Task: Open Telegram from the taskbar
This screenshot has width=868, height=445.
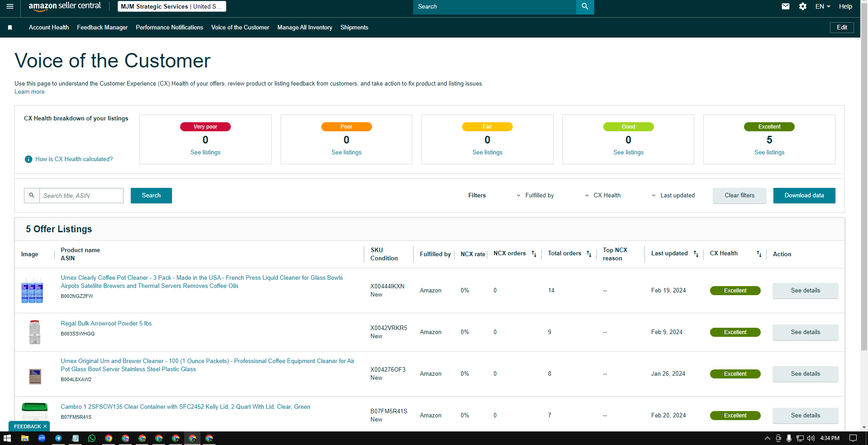Action: pos(58,438)
